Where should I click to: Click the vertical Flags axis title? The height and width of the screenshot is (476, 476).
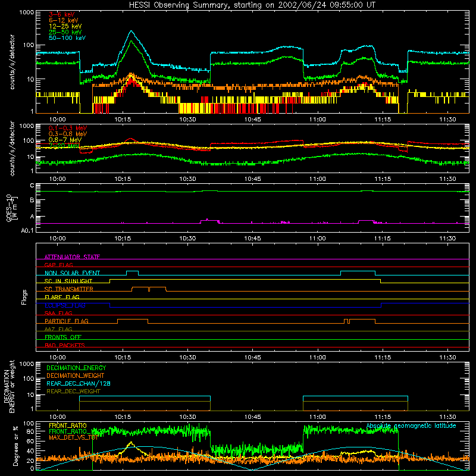(x=24, y=297)
